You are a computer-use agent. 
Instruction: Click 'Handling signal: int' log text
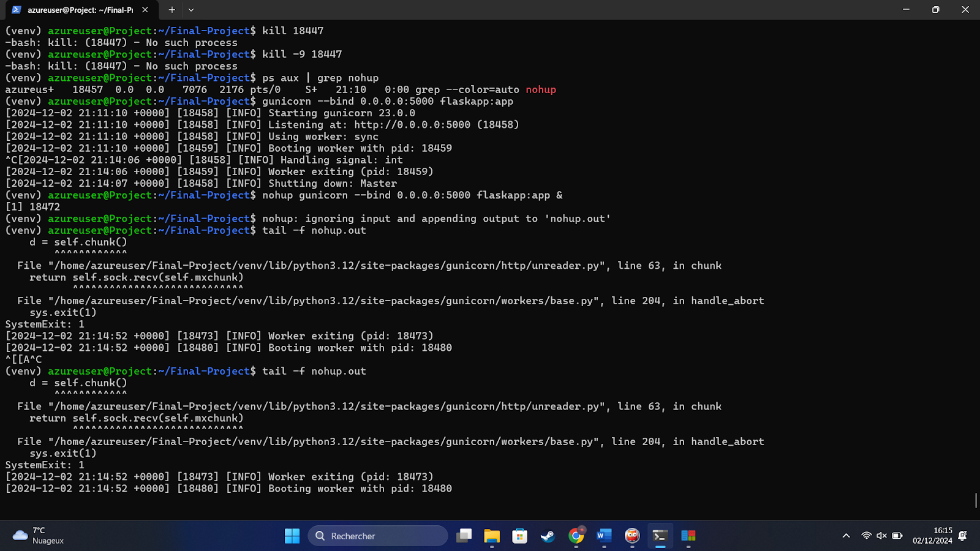click(x=342, y=160)
